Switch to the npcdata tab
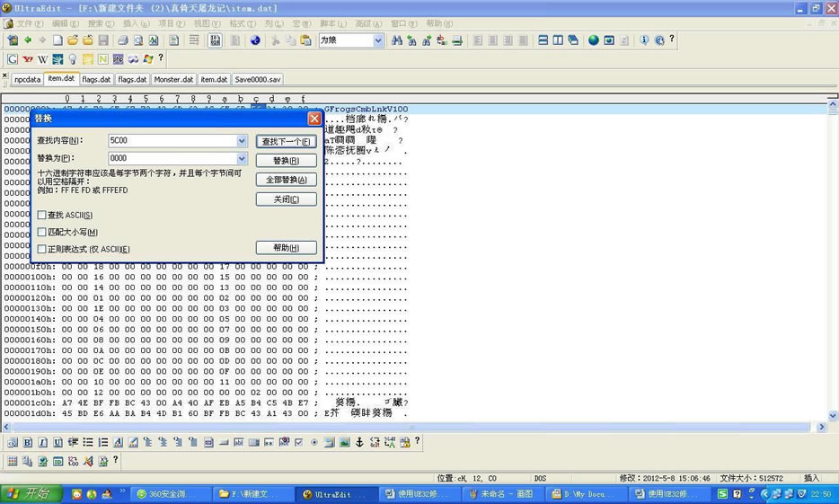Screen dimensions: 839x504 tap(27, 79)
